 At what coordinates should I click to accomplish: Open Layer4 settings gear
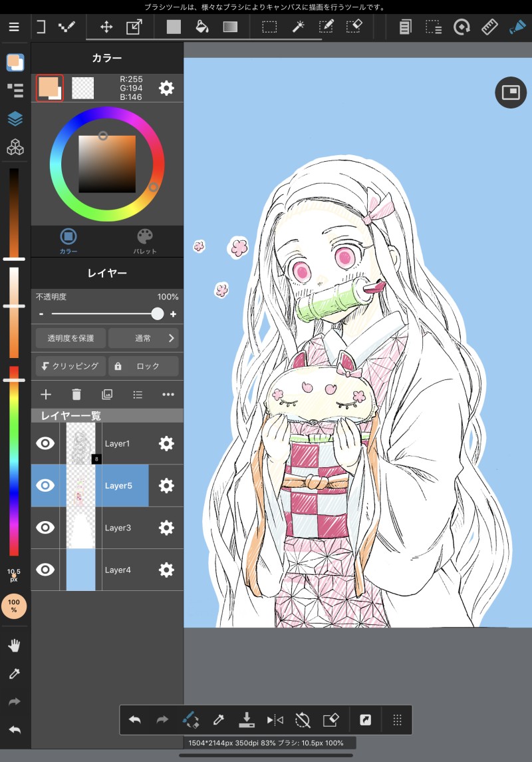click(x=166, y=570)
